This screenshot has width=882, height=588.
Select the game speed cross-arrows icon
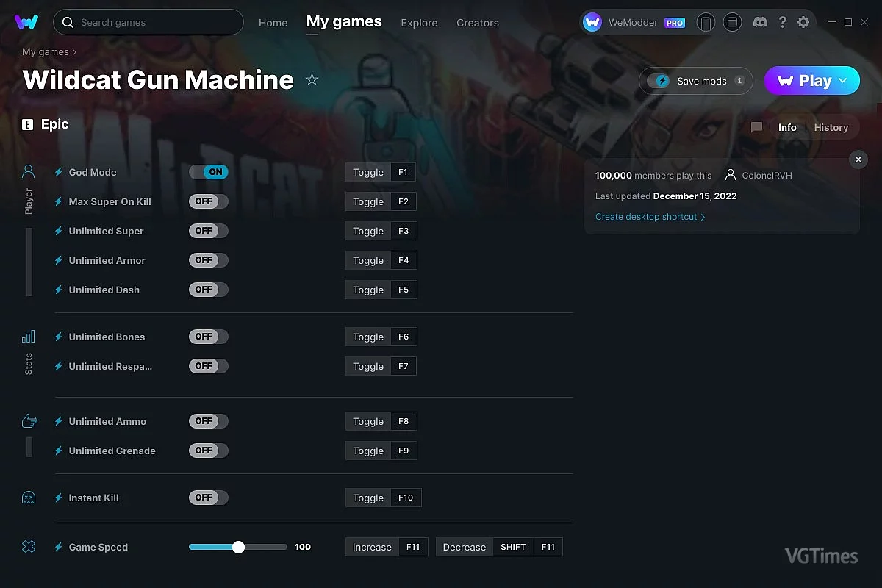[x=29, y=547]
